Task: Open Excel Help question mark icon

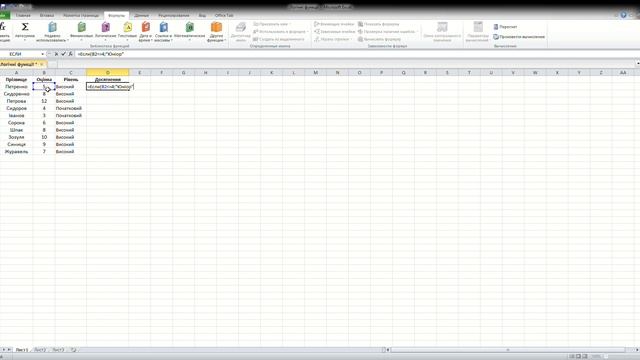Action: [623, 15]
